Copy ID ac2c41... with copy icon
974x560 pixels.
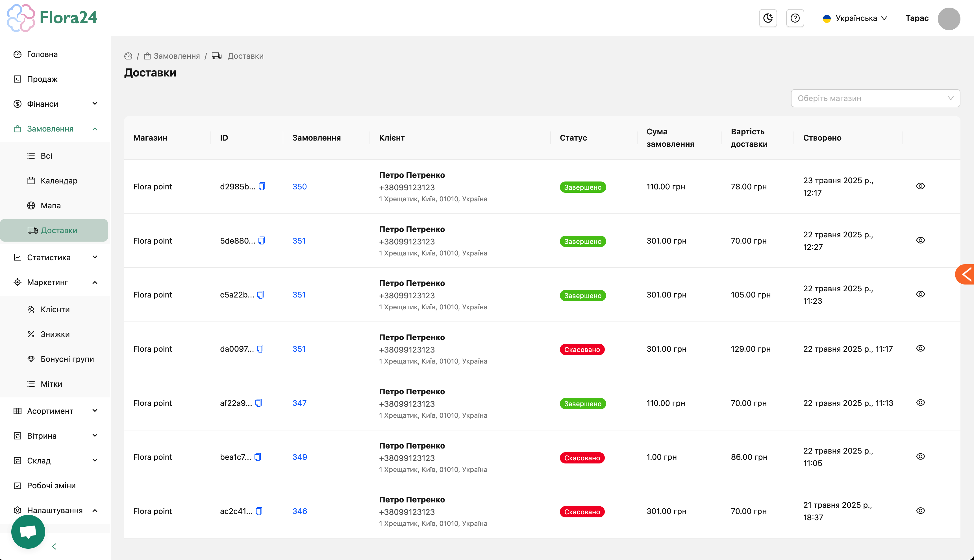pos(259,511)
